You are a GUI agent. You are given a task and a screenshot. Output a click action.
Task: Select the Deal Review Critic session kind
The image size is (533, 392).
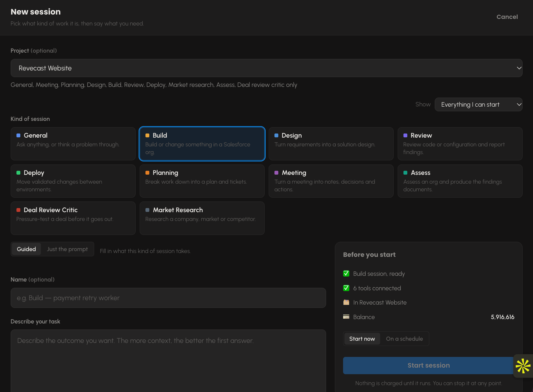point(73,218)
